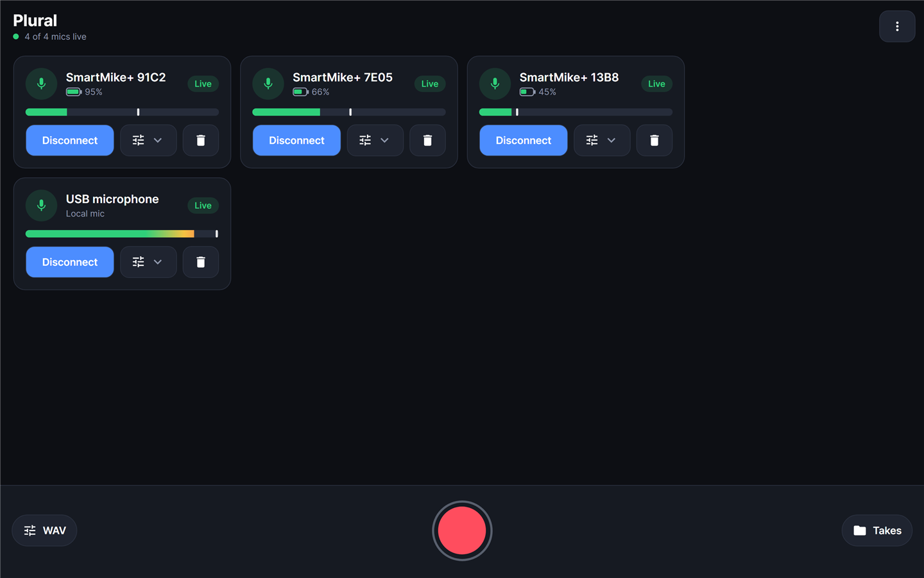
Task: Click the 'Local mic' label
Action: coord(85,214)
